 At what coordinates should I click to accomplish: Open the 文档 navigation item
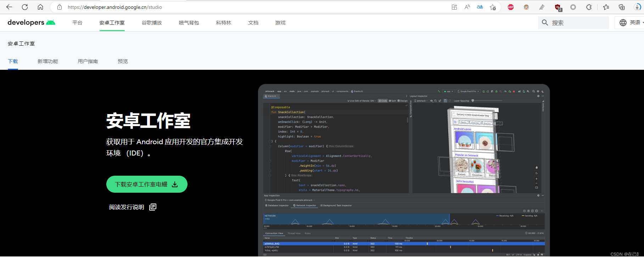[x=253, y=23]
